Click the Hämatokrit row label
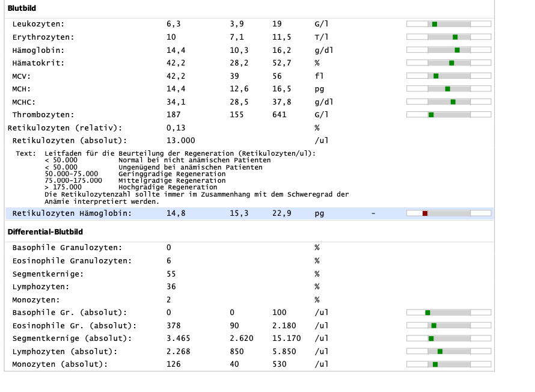 click(38, 63)
